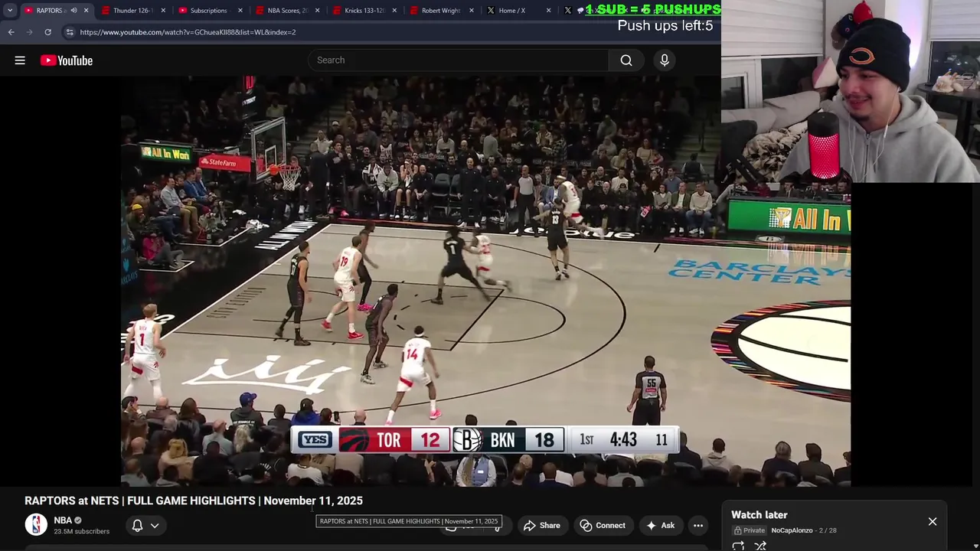The image size is (980, 551).
Task: Start voice search with the microphone
Action: (665, 60)
